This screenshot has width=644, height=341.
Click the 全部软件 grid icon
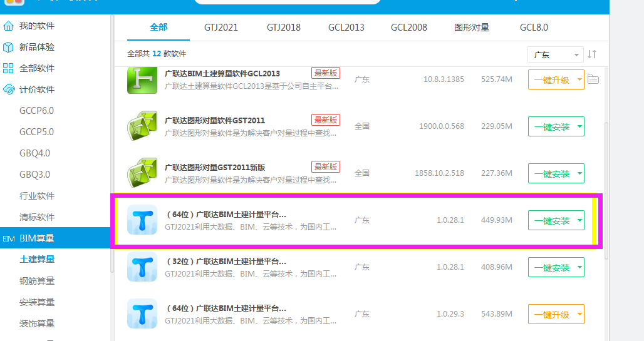[8, 68]
